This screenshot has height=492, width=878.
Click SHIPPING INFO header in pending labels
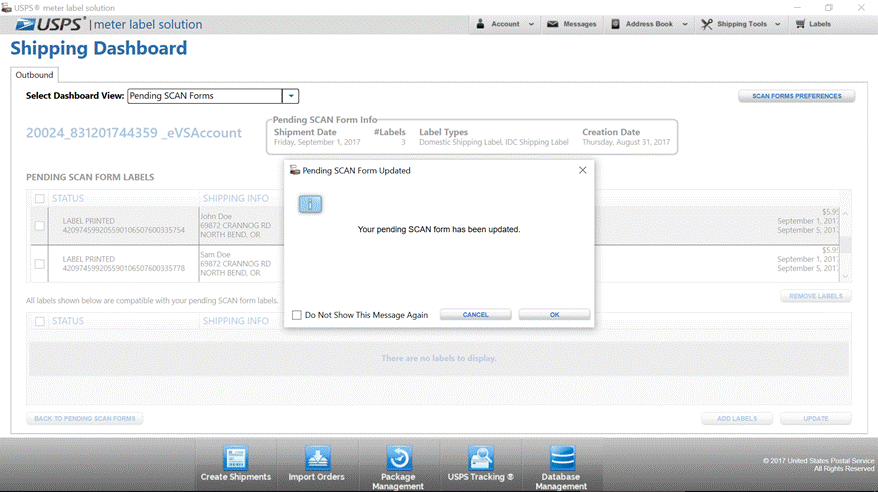(x=236, y=199)
